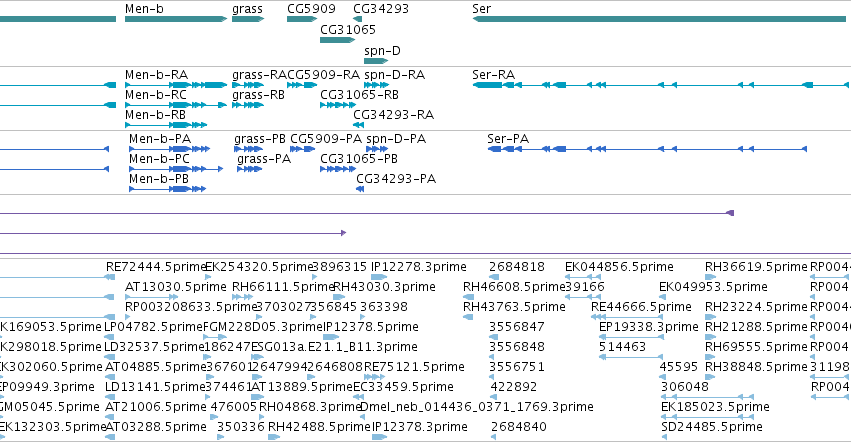The width and height of the screenshot is (851, 442).
Task: Click the Ser gene label
Action: (481, 9)
